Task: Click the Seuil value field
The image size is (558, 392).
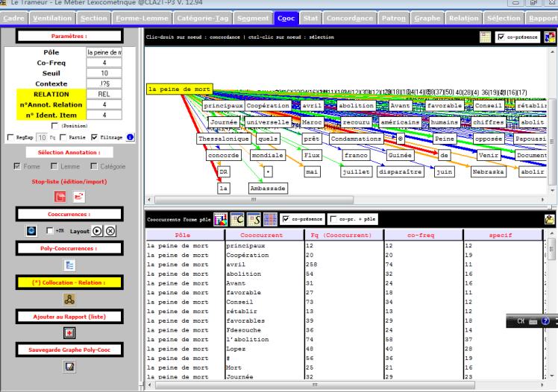Action: (104, 73)
